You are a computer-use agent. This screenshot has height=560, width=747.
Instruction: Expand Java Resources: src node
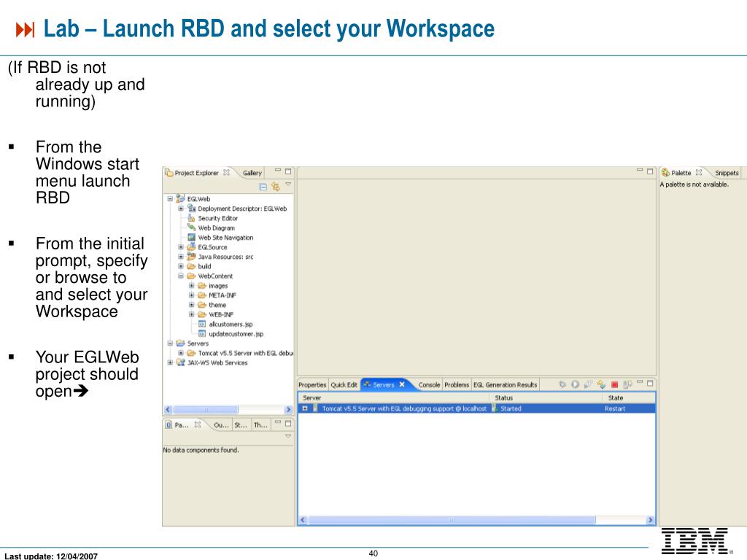pyautogui.click(x=181, y=257)
